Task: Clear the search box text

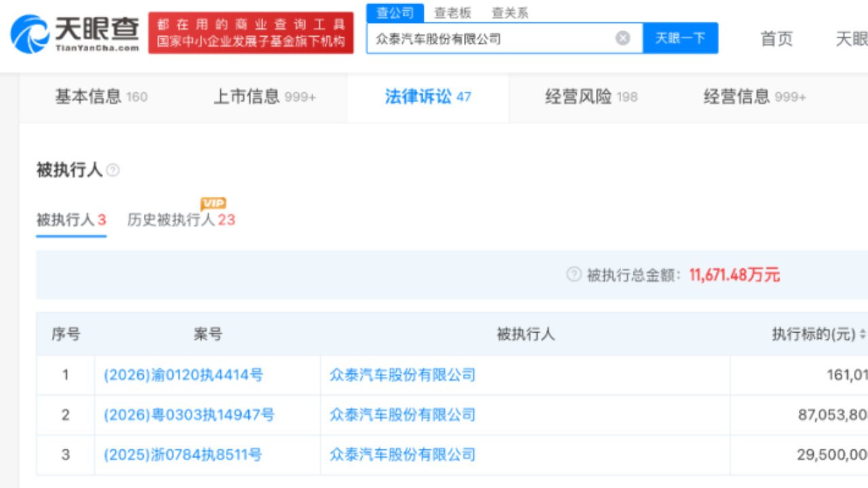Action: point(623,38)
